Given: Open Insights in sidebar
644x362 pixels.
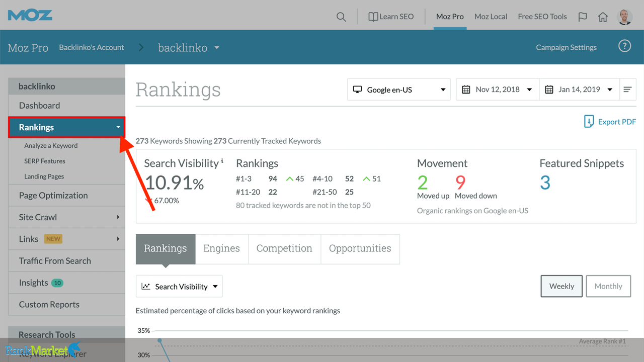Looking at the screenshot, I should click(66, 283).
